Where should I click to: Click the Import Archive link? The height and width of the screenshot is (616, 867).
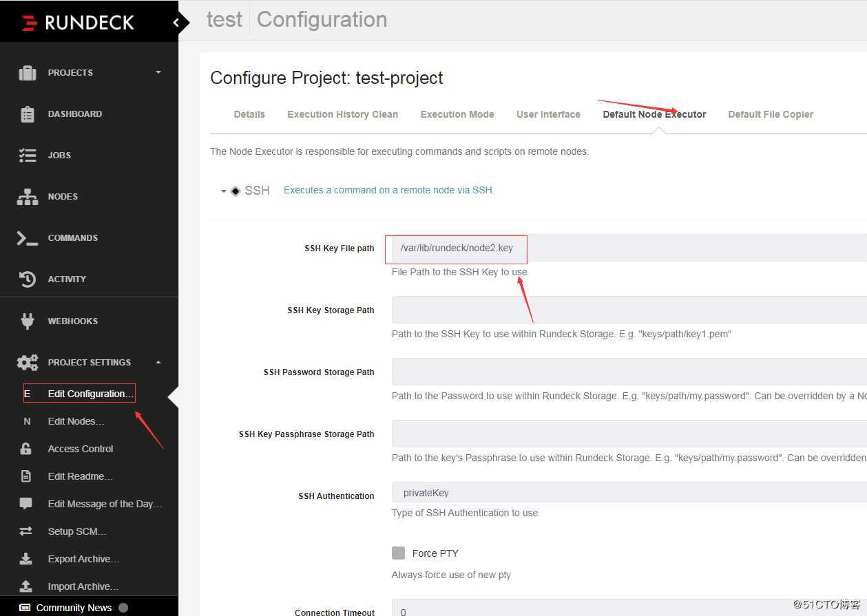coord(83,586)
